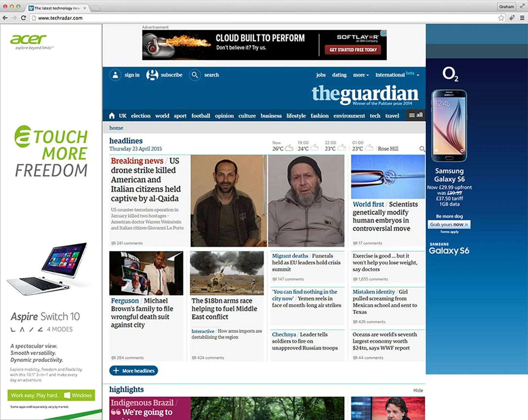Click the 'home' breadcrumb link
The width and height of the screenshot is (528, 420).
116,128
